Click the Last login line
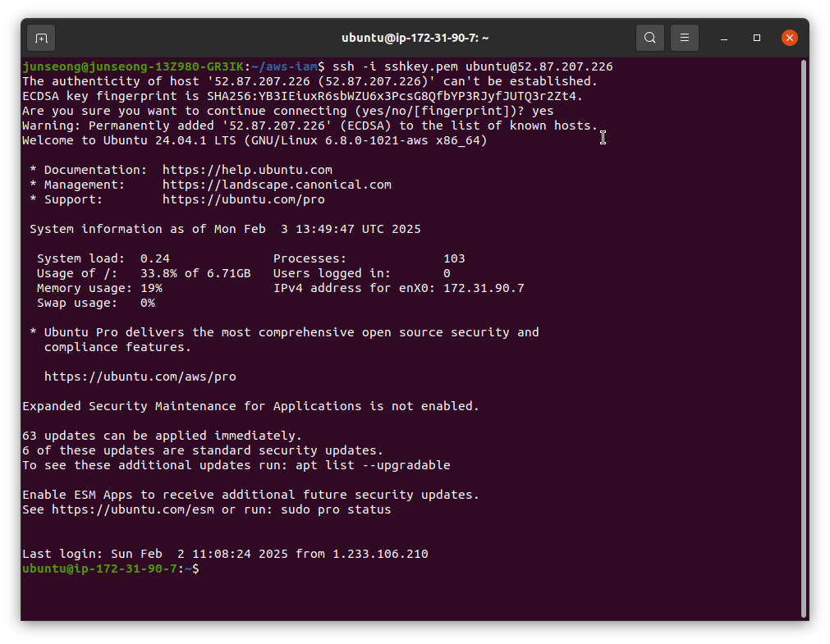The height and width of the screenshot is (644, 830). [x=225, y=554]
